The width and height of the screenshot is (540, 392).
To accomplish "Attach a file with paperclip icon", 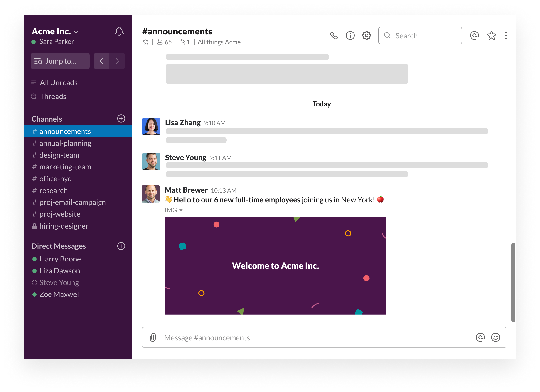I will coord(153,337).
